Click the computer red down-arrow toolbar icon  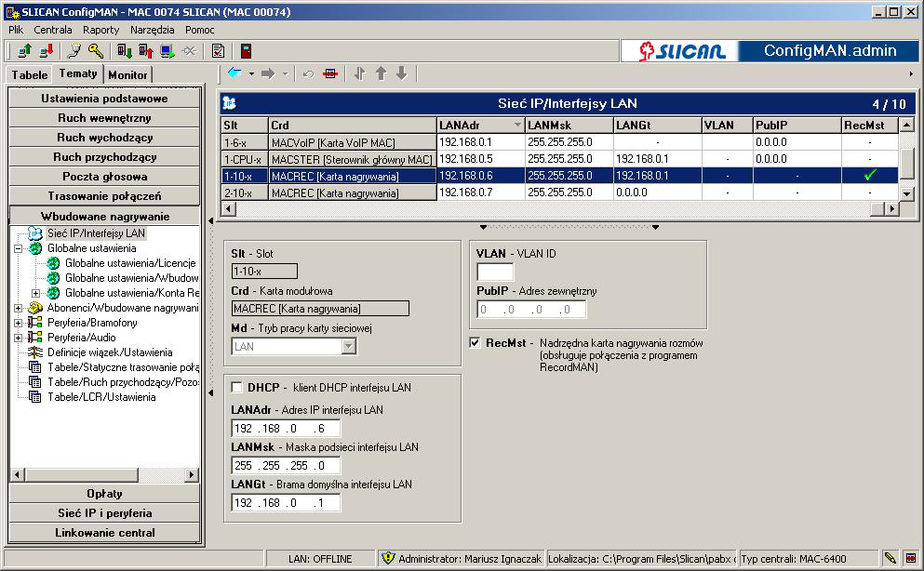click(x=46, y=51)
